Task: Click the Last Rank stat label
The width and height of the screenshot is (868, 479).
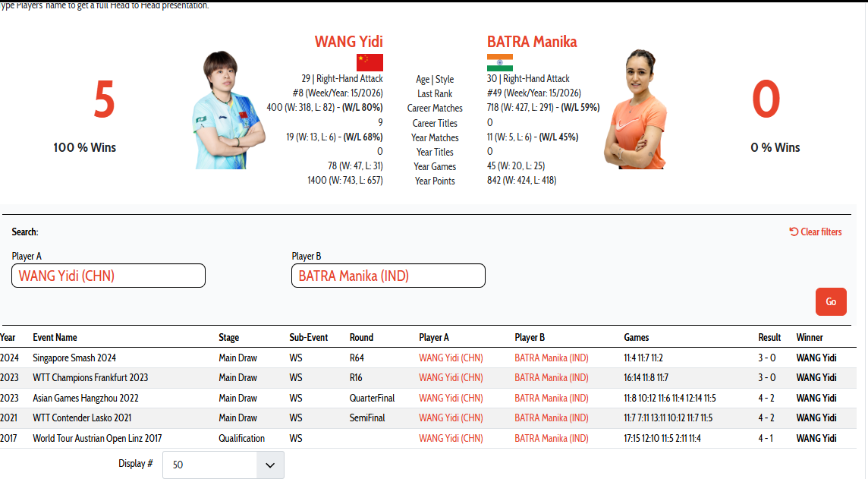Action: tap(435, 93)
